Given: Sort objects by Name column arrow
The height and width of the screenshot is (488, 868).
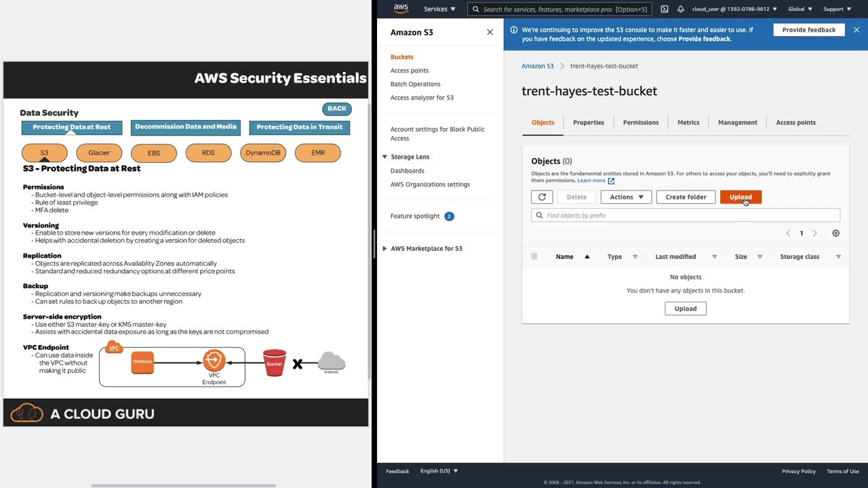Looking at the screenshot, I should pos(587,257).
